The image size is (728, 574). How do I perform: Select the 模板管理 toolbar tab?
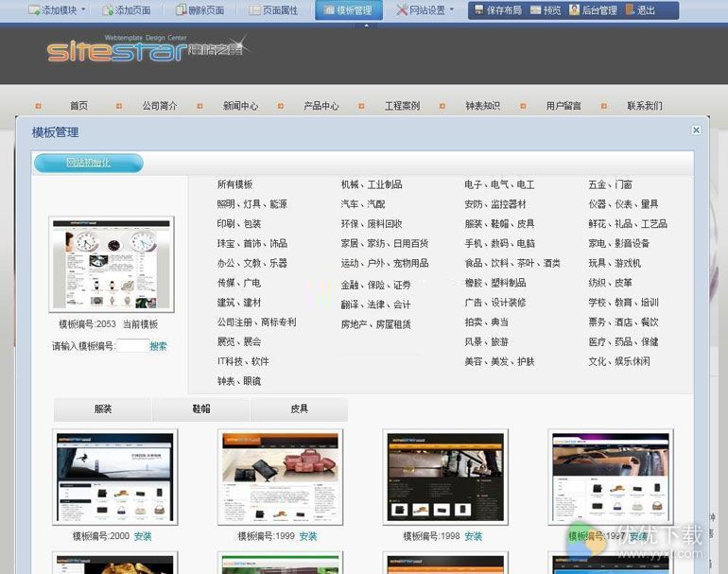coord(349,9)
